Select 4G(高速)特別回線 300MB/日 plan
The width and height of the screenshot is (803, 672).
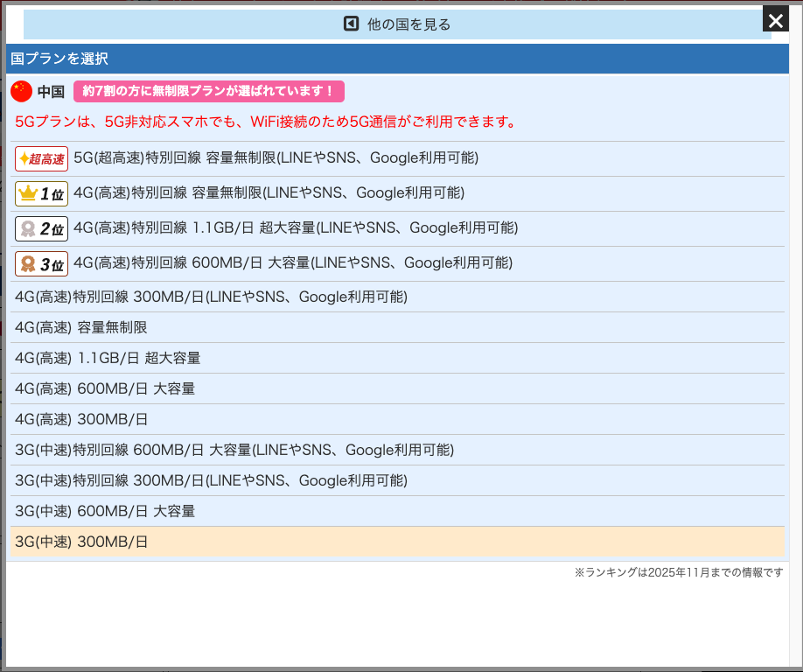[211, 297]
